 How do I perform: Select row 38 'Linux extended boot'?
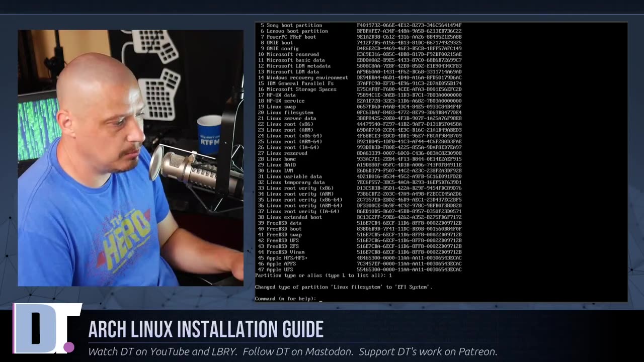click(360, 217)
